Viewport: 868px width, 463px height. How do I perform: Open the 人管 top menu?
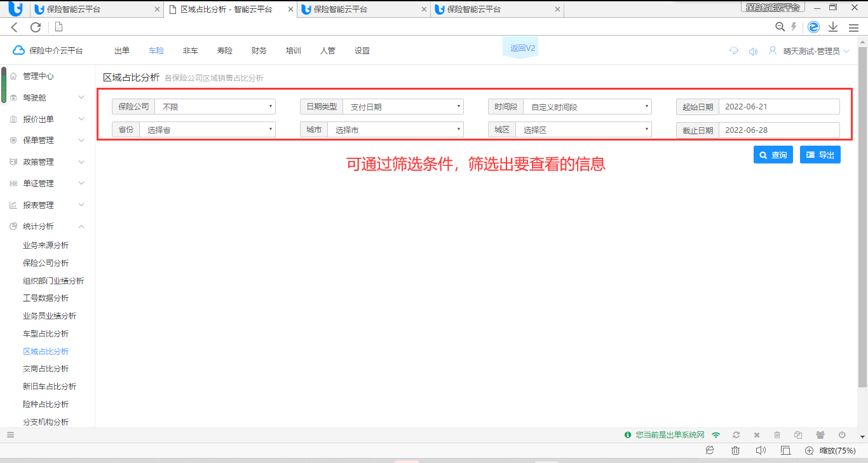pos(328,51)
